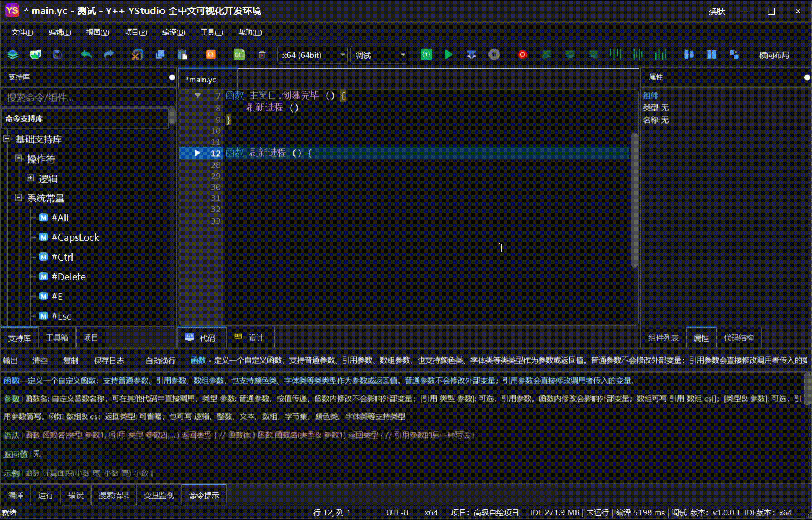Open the x64 (64bit) platform dropdown
The height and width of the screenshot is (520, 812).
tap(313, 55)
